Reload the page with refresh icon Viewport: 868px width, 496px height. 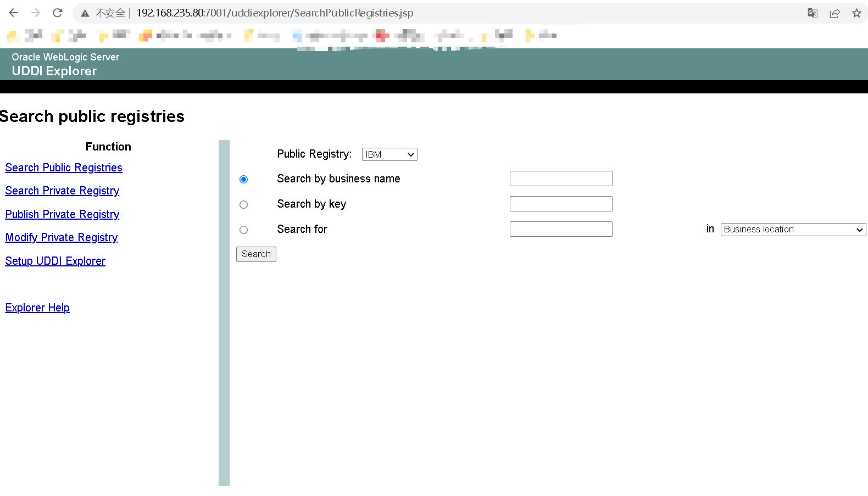click(58, 13)
